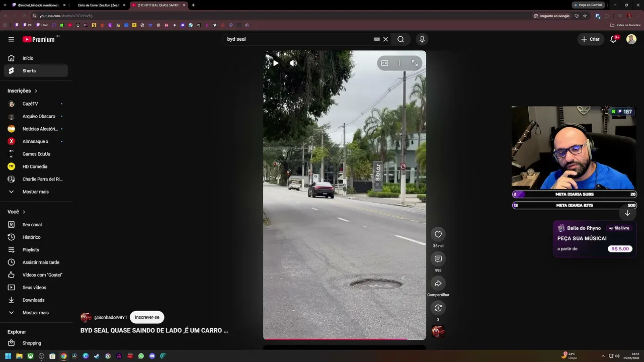Like the Short with 35 mil likes
This screenshot has height=362, width=644.
coord(438,234)
